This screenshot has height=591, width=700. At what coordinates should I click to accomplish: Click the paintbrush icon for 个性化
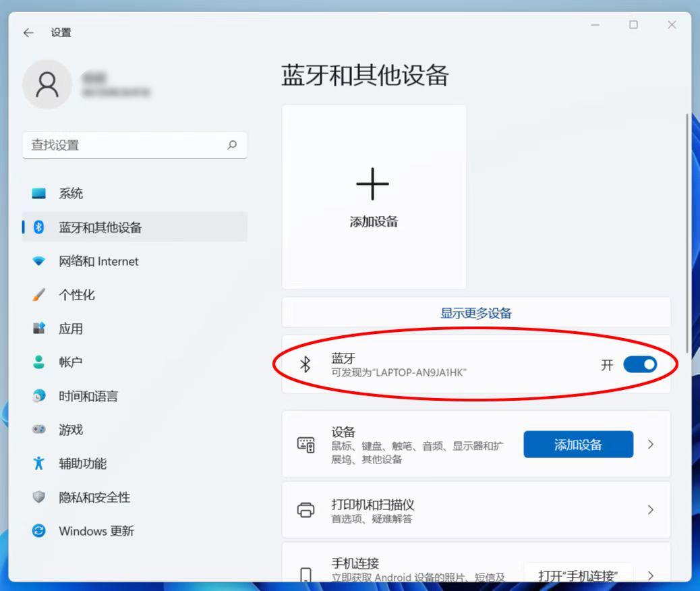point(39,295)
